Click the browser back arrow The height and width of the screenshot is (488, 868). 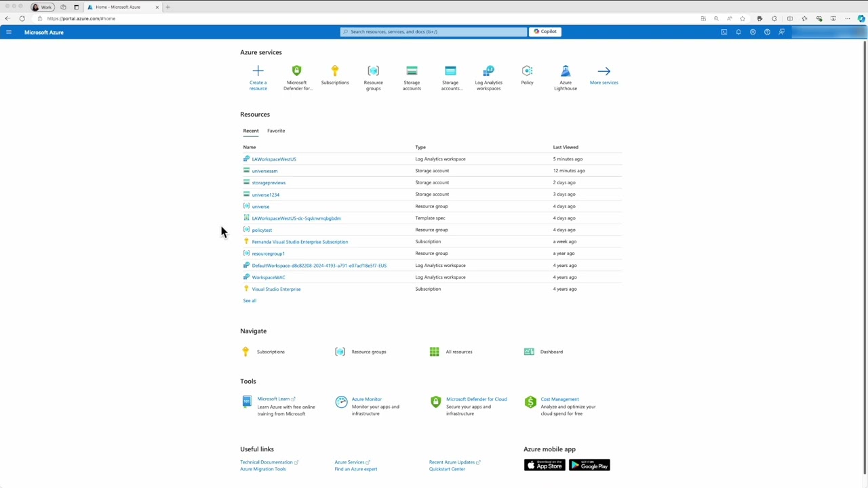coord(7,18)
